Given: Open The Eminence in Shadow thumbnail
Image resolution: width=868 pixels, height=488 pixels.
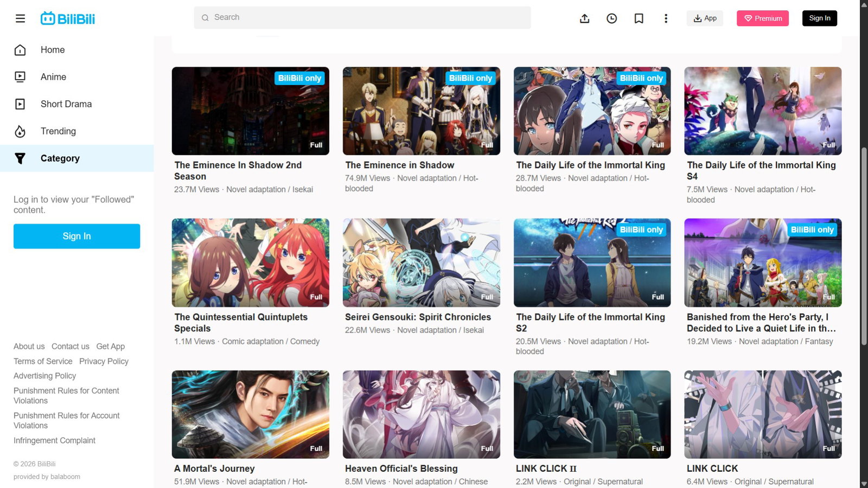Looking at the screenshot, I should (x=422, y=111).
